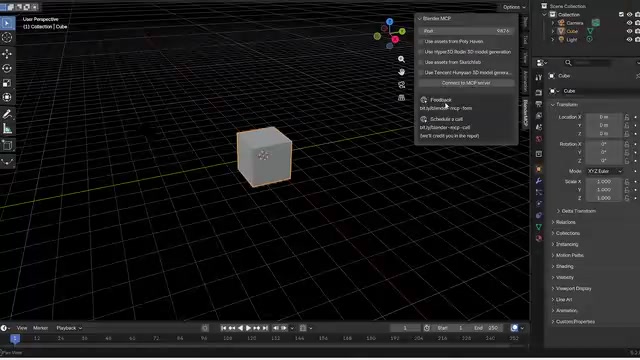Activate the Move tool
640x360 pixels.
[7, 54]
